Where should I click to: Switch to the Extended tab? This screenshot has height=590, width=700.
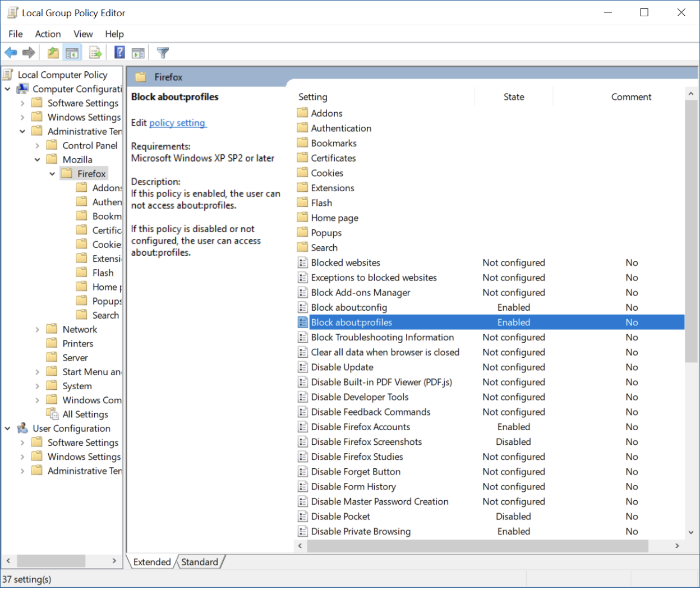point(152,561)
